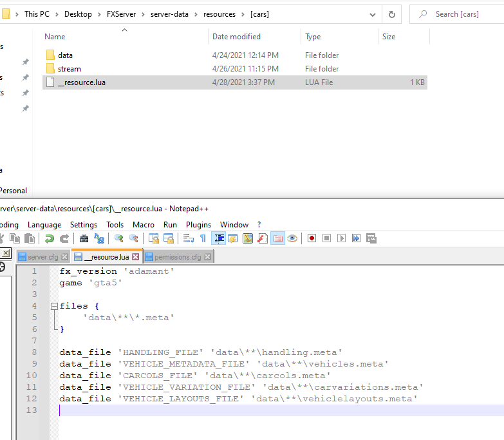Save the current recorded macro icon

point(371,238)
